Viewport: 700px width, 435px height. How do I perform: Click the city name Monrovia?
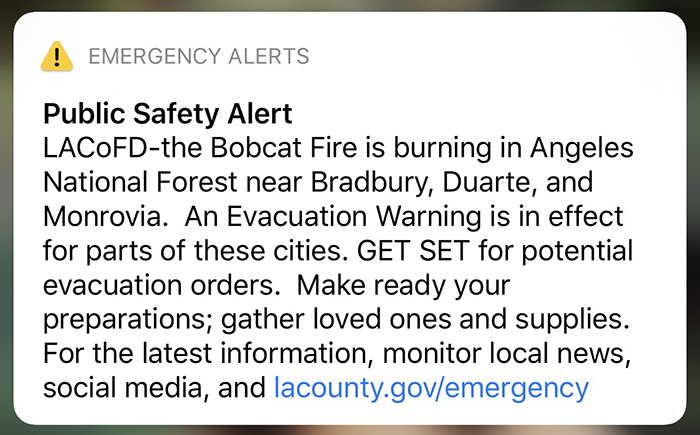click(102, 217)
